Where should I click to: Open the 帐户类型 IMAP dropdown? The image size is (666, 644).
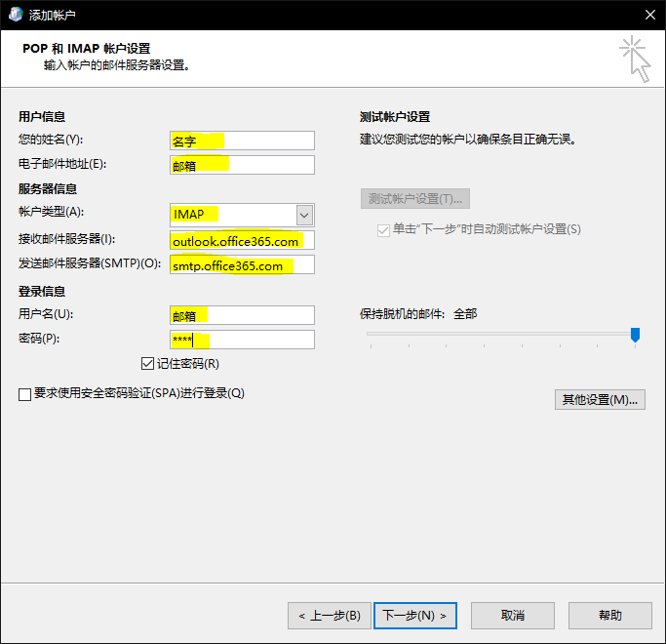click(304, 215)
